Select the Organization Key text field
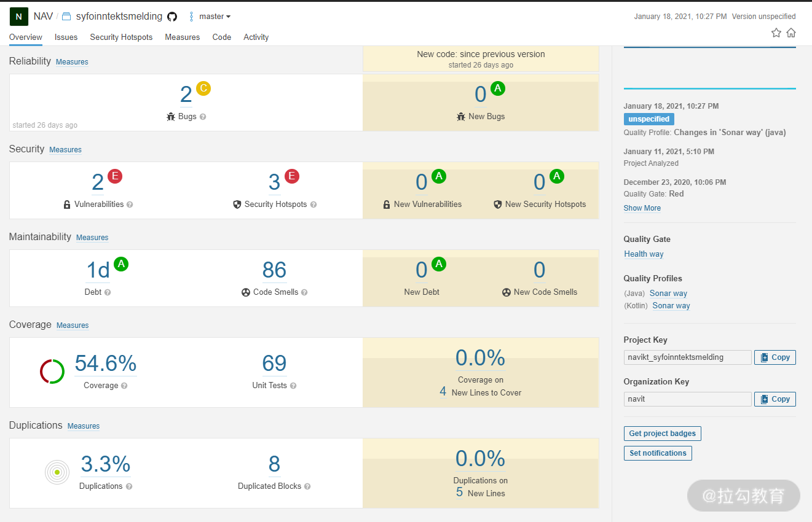812x522 pixels. click(x=688, y=399)
